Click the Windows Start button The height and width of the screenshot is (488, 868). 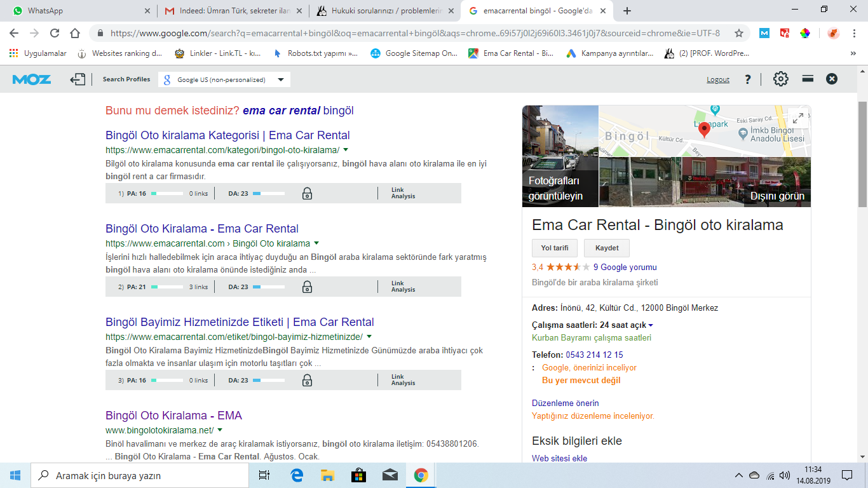15,475
